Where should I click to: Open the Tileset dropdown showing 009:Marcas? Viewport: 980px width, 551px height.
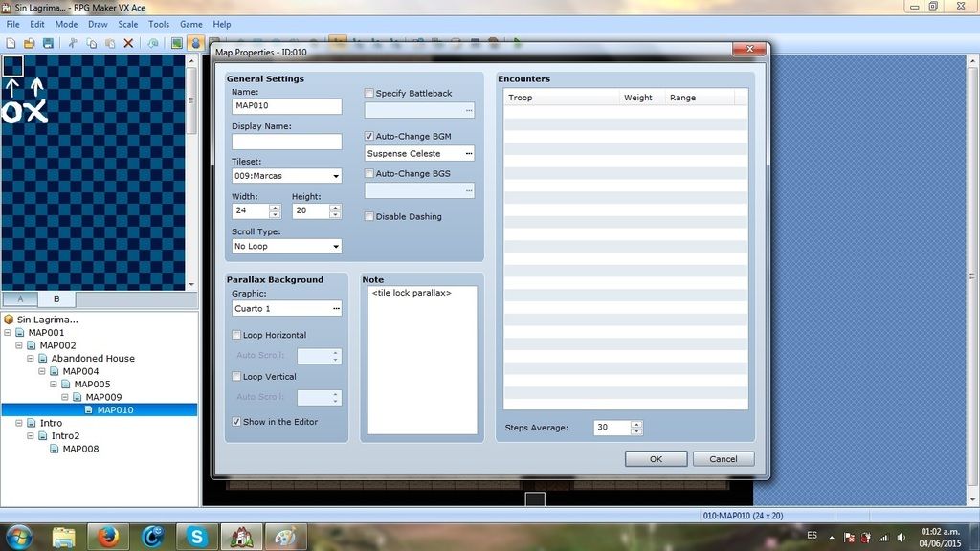coord(286,176)
